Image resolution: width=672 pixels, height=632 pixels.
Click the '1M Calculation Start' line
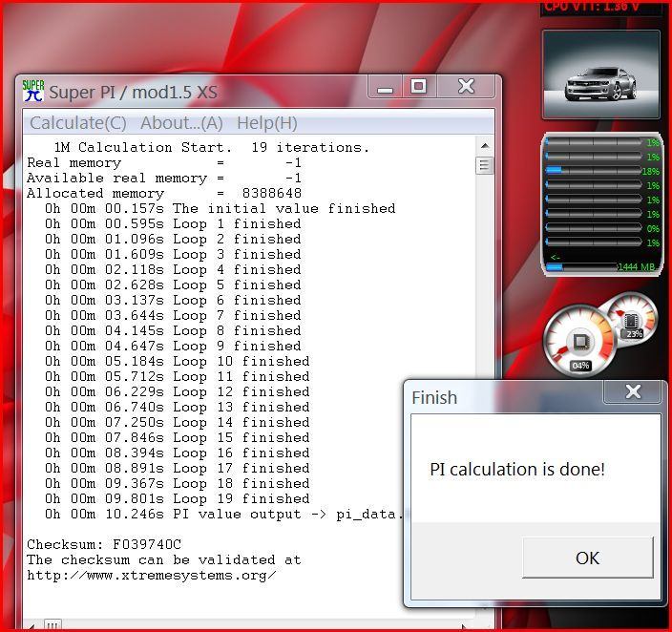click(x=211, y=147)
